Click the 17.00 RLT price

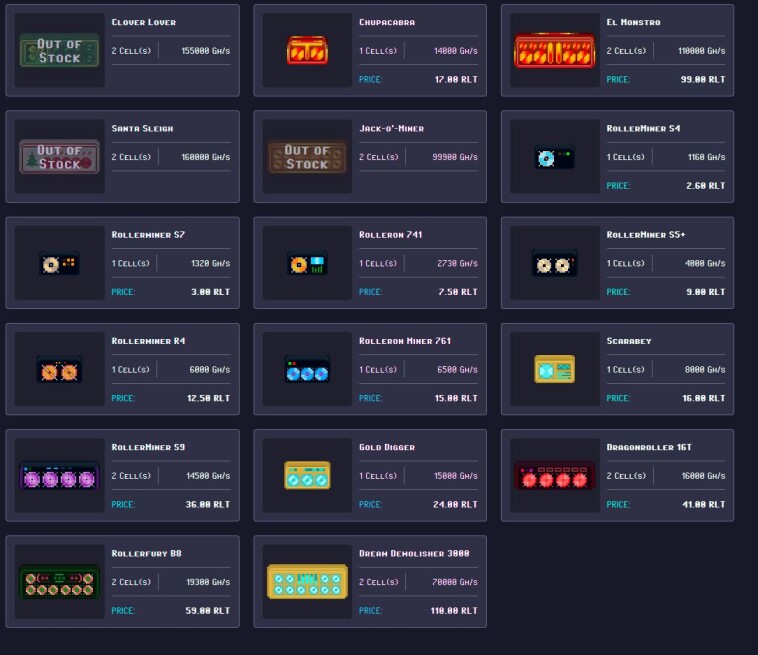coord(456,80)
